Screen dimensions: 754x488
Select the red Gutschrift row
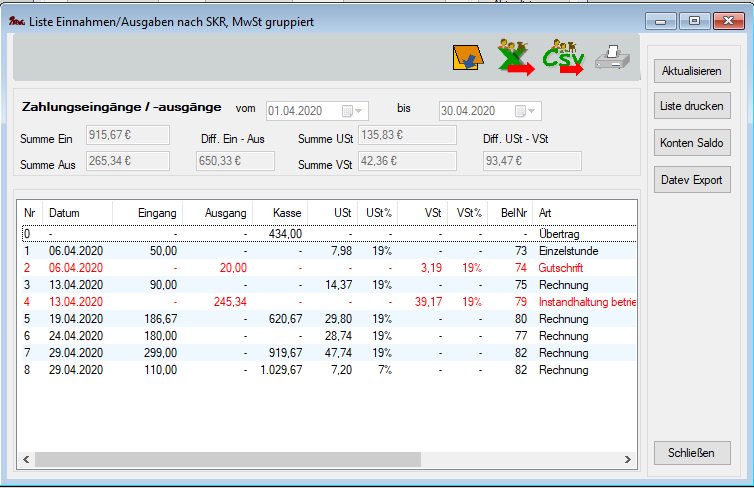(300, 268)
